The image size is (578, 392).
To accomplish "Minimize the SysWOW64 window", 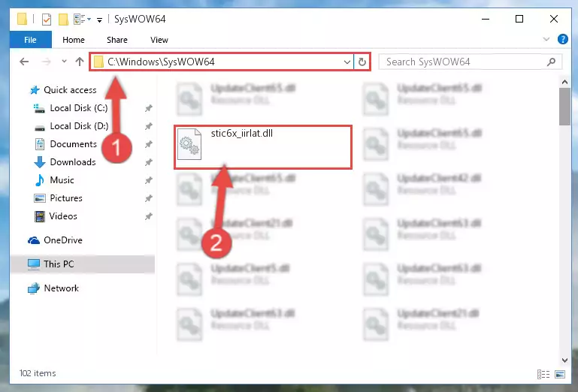I will pyautogui.click(x=486, y=19).
